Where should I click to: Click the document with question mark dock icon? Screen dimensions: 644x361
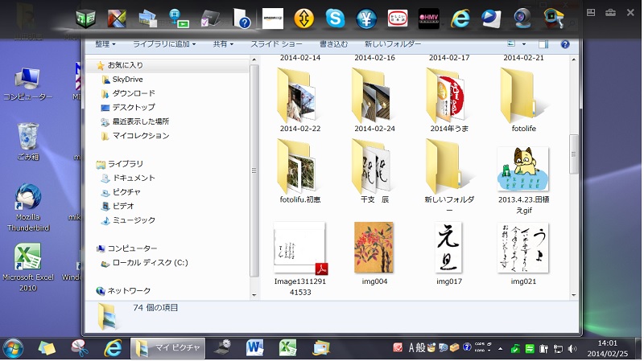pyautogui.click(x=242, y=18)
